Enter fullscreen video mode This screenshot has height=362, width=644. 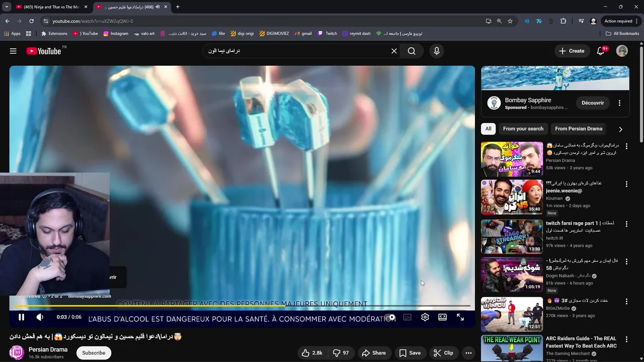pyautogui.click(x=460, y=317)
